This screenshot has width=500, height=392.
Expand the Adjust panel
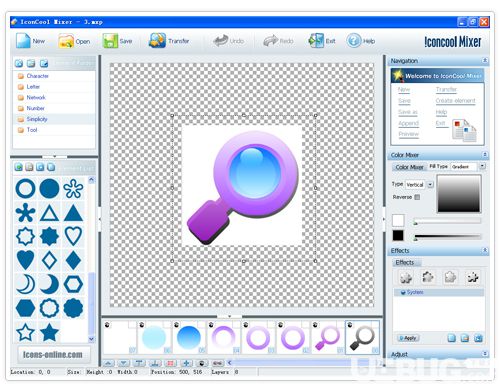(485, 353)
